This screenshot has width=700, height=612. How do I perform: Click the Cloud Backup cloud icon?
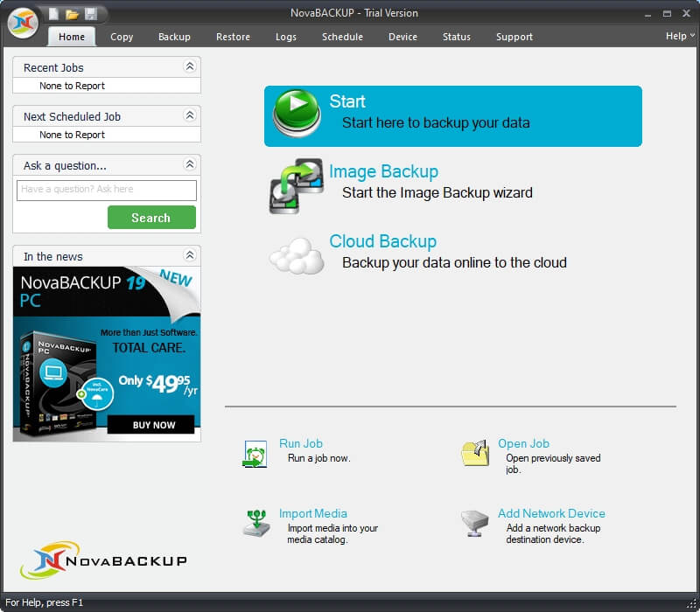coord(297,256)
